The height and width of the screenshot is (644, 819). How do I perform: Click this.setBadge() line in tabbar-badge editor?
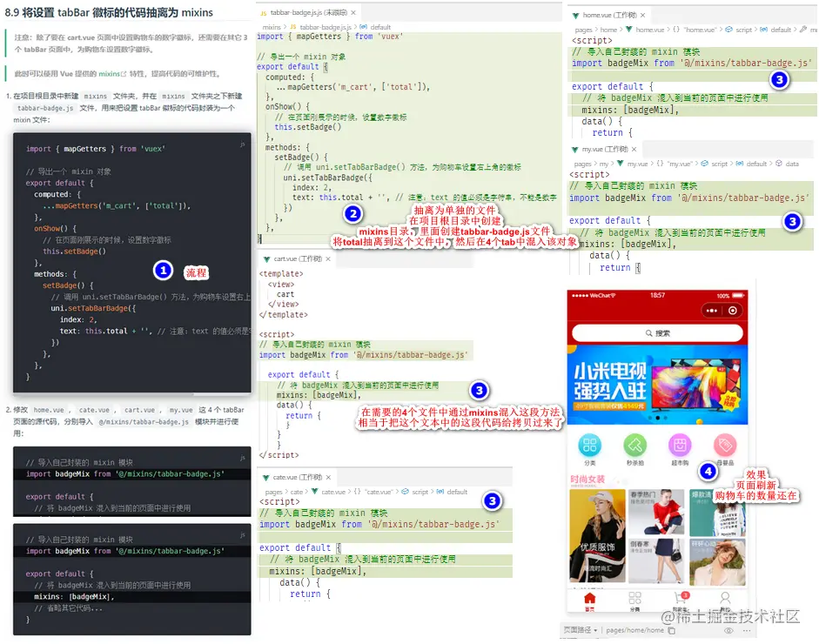[307, 127]
